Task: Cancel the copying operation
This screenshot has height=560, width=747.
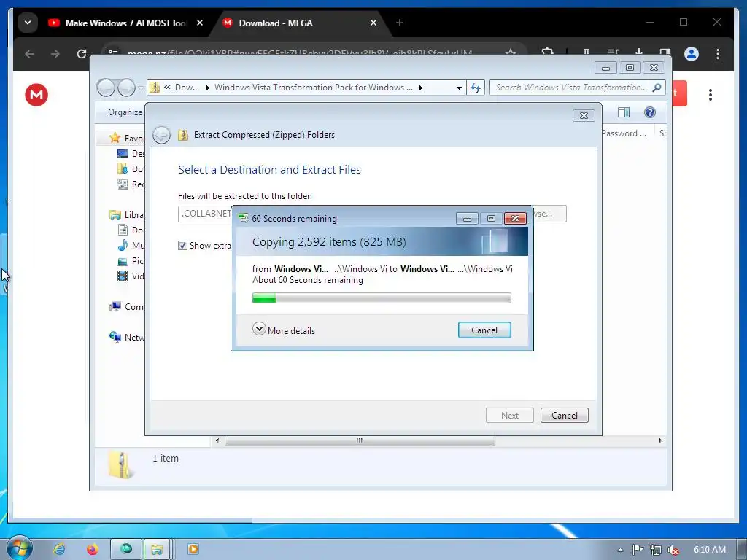Action: (484, 330)
